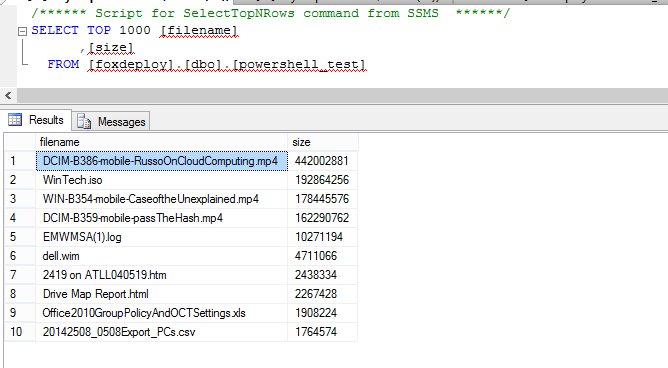Click the Results grid icon
Image resolution: width=668 pixels, height=368 pixels.
[x=15, y=120]
